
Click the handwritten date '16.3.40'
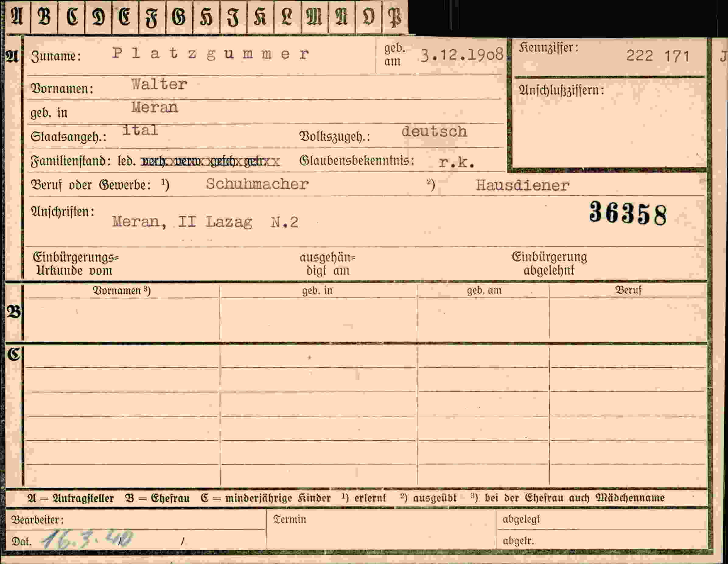click(x=87, y=539)
